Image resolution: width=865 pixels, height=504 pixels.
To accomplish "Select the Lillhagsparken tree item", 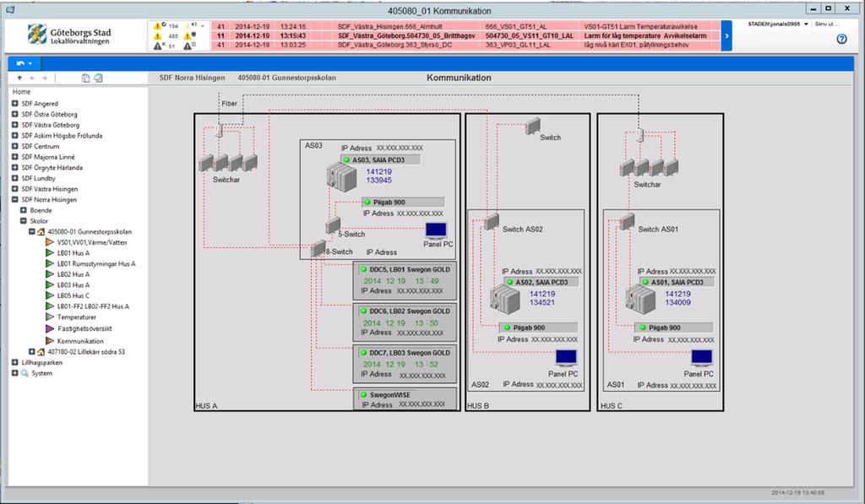I will pos(42,362).
